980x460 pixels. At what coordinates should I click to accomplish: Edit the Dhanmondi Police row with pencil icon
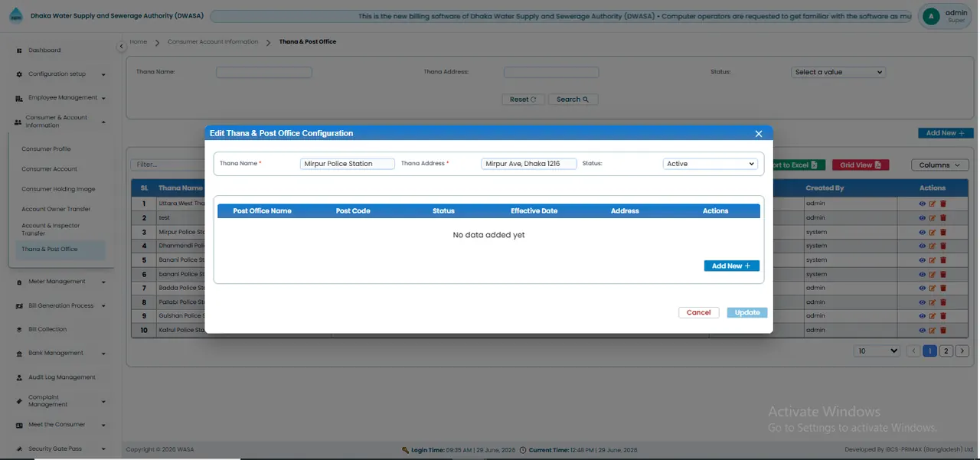click(933, 246)
